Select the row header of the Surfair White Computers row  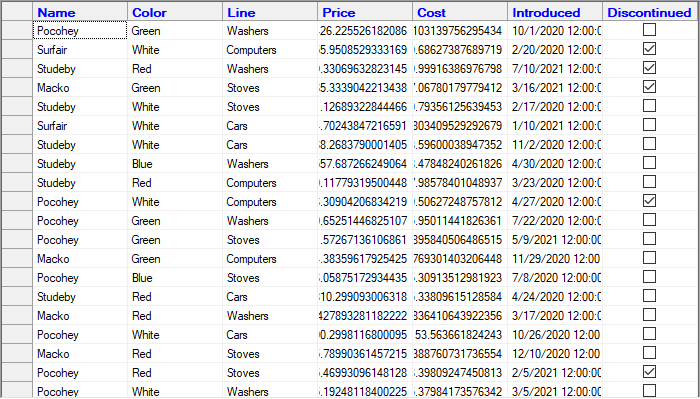click(17, 50)
